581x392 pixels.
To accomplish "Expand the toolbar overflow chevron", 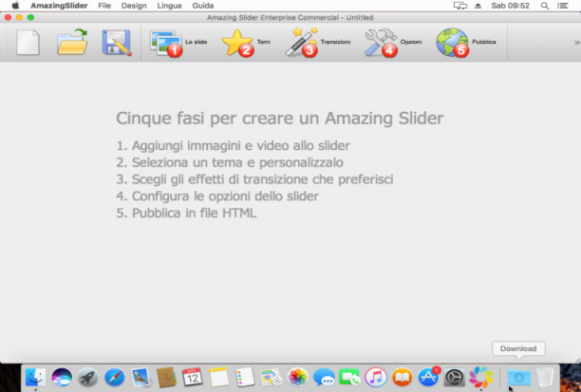I will (576, 43).
